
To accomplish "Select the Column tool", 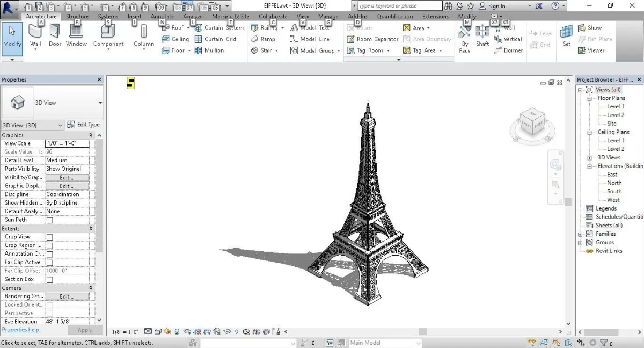I will click(x=144, y=37).
